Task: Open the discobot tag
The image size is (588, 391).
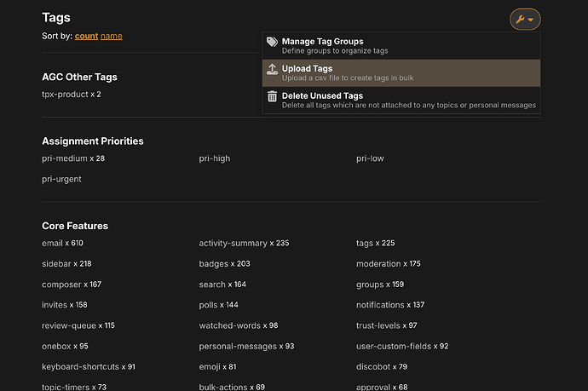Action: (x=373, y=367)
